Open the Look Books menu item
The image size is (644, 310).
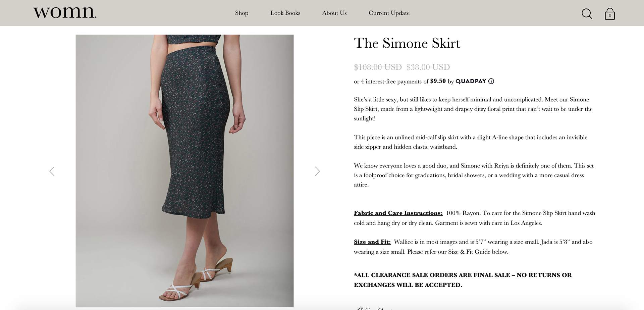click(285, 13)
